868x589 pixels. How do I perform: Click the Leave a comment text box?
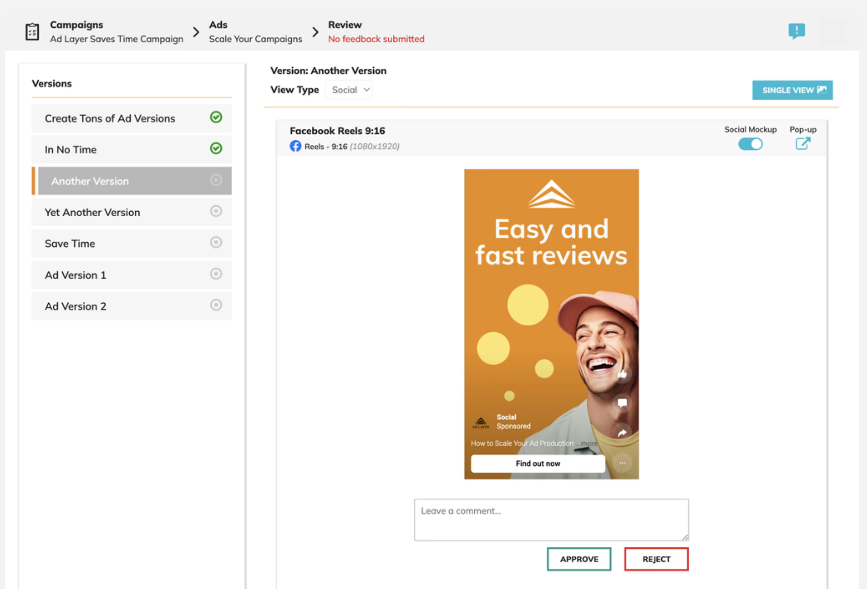click(551, 520)
